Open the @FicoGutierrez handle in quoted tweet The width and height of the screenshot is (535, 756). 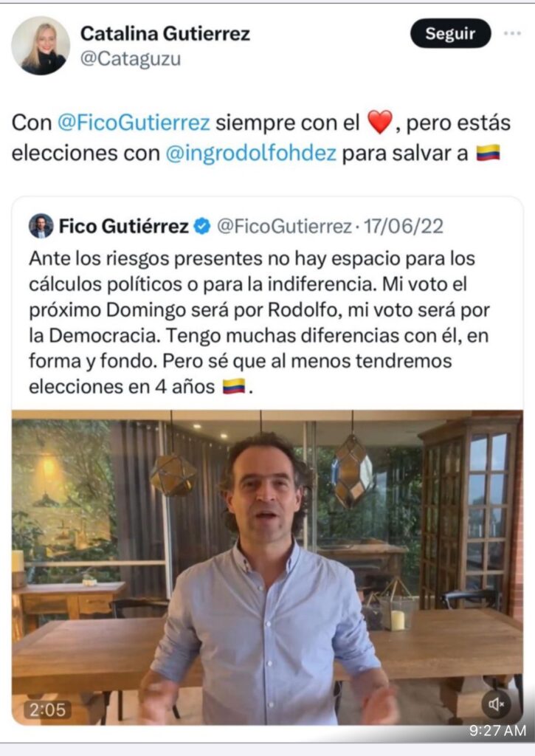(284, 226)
